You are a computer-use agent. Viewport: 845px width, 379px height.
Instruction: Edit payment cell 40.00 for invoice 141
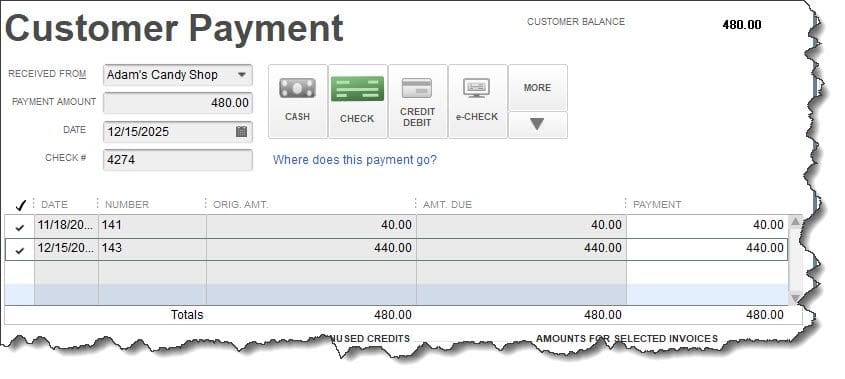707,225
